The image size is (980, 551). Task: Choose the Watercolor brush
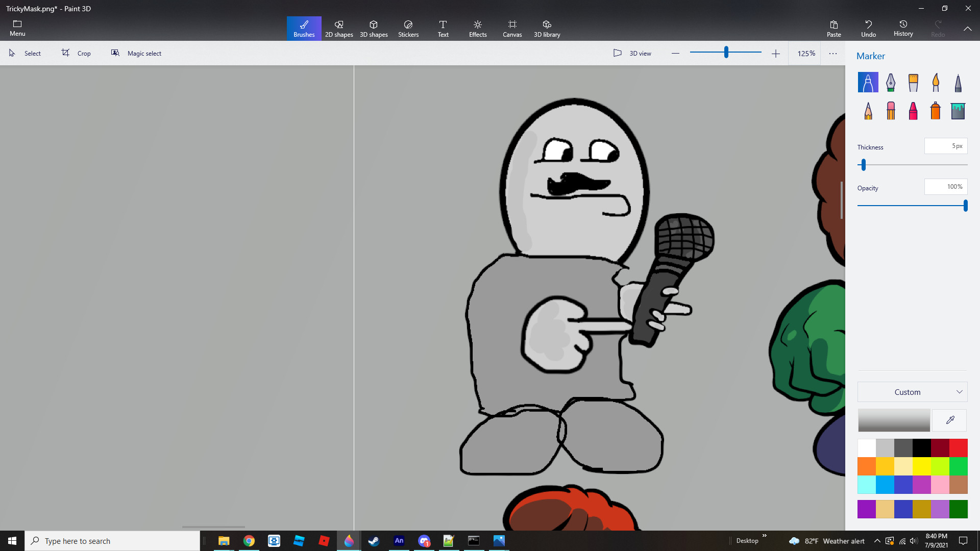click(x=936, y=82)
